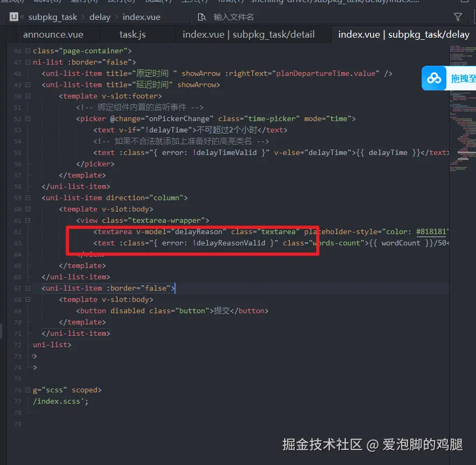Screen dimensions: 476x465
Task: Switch to index.vue subpkg_task/detail tab
Action: pyautogui.click(x=249, y=34)
